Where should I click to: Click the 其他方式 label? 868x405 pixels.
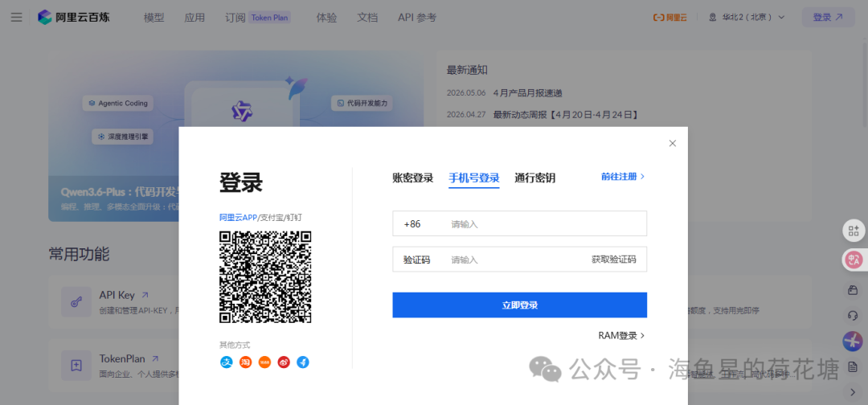click(235, 345)
